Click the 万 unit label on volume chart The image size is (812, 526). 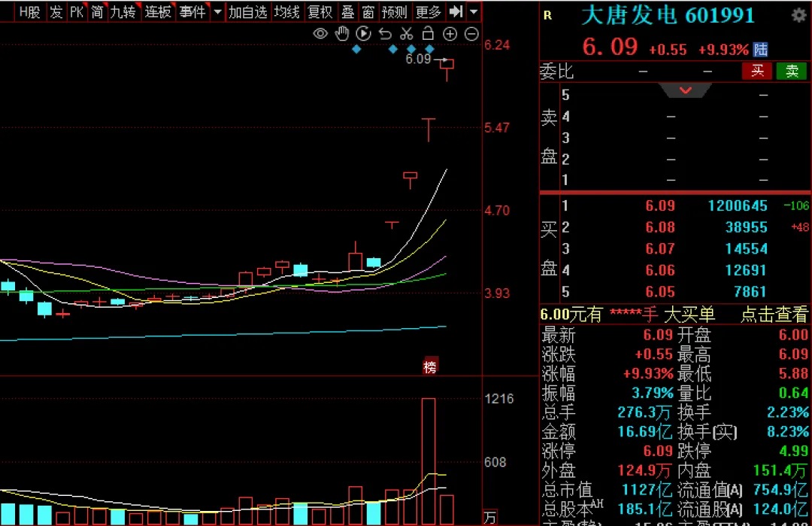pyautogui.click(x=490, y=517)
